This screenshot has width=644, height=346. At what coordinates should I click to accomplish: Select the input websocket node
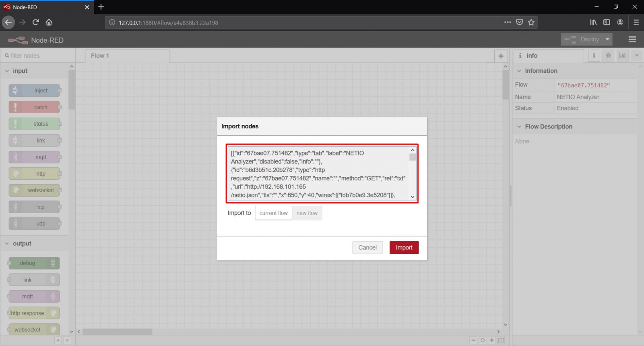click(35, 190)
